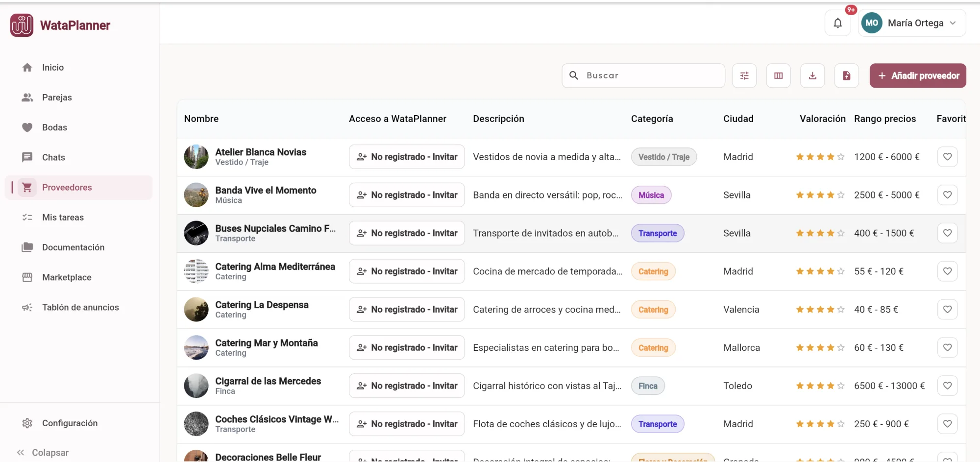Click the Ciudad column header
Viewport: 980px width, 462px height.
pyautogui.click(x=738, y=119)
